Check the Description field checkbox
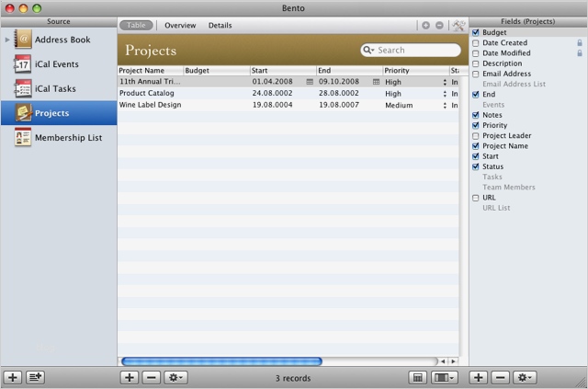Image resolution: width=588 pixels, height=389 pixels. click(x=476, y=63)
